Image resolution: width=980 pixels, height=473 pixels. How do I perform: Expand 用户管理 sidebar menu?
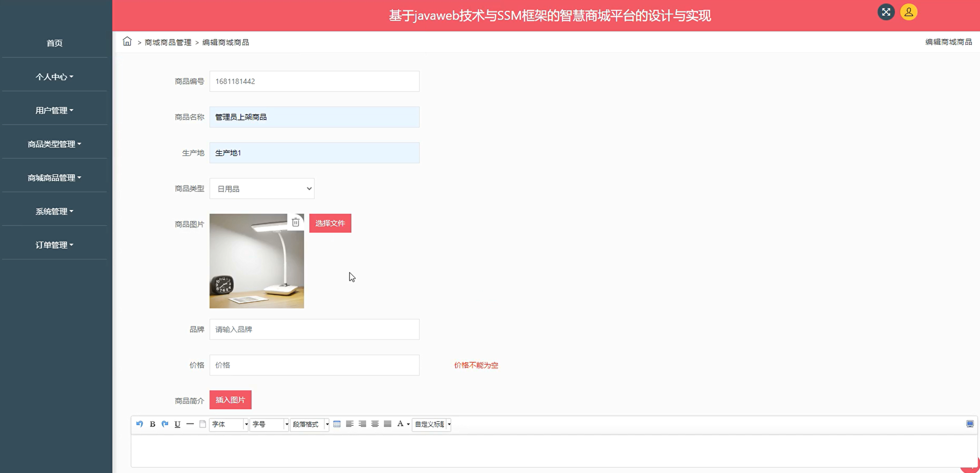[54, 110]
